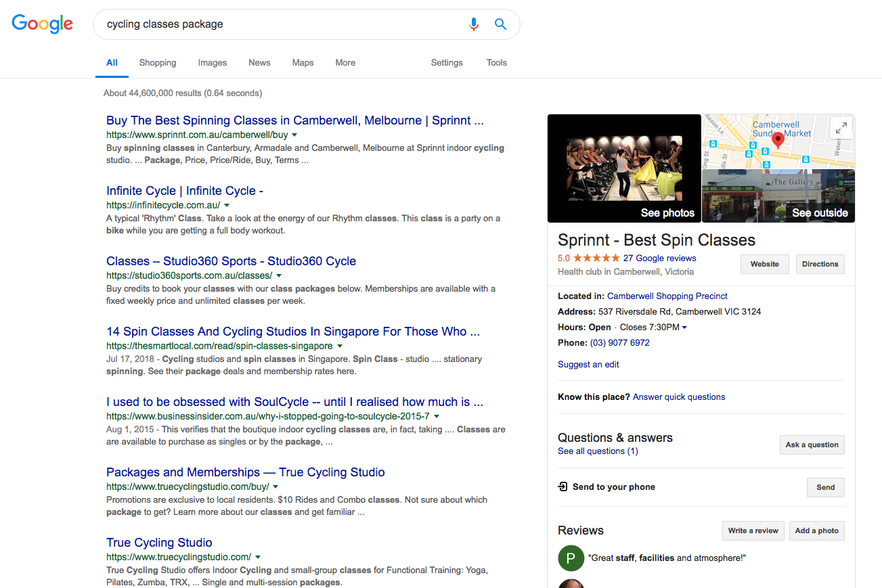This screenshot has width=882, height=588.
Task: Switch to the News tab
Action: 259,62
